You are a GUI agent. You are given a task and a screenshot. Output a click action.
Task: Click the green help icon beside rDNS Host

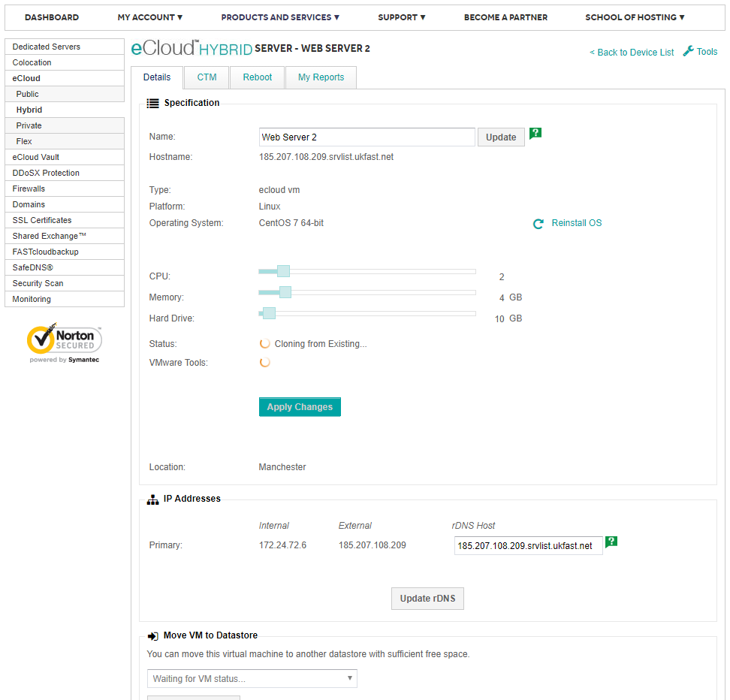tap(611, 542)
